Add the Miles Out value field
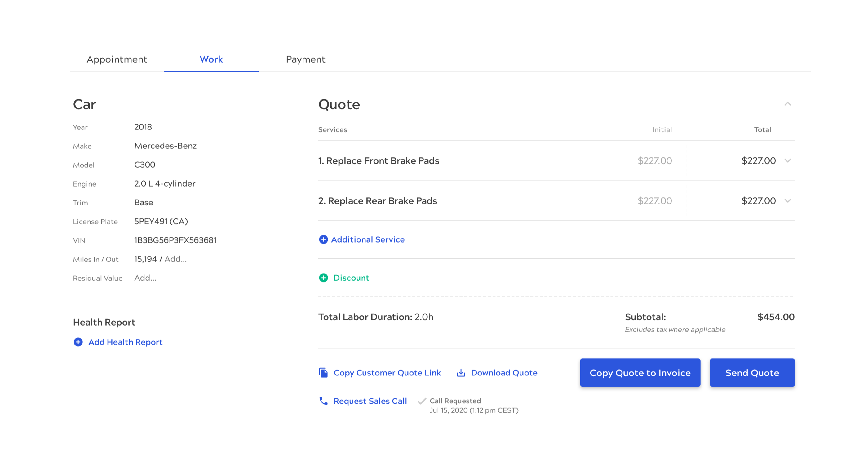The width and height of the screenshot is (868, 474). (175, 259)
